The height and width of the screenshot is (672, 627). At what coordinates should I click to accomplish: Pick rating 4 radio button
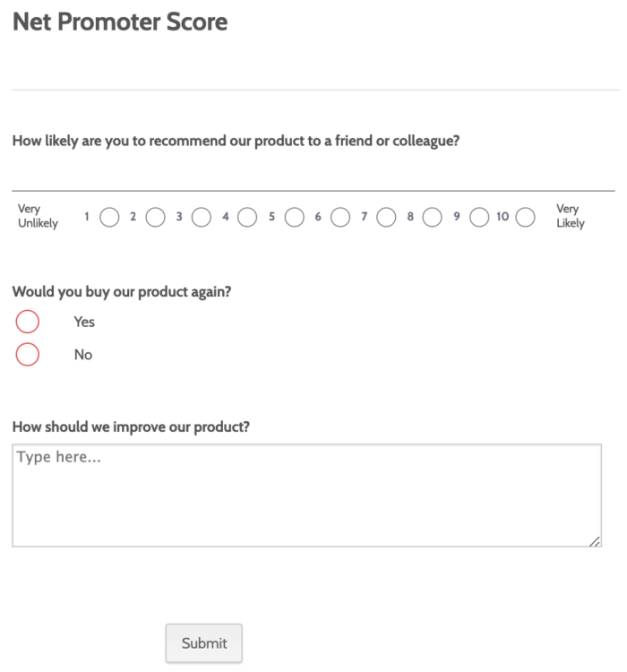[x=247, y=217]
